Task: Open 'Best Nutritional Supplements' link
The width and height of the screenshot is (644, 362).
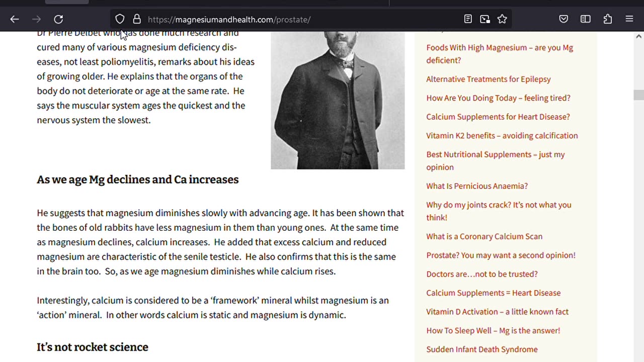Action: coord(496,161)
